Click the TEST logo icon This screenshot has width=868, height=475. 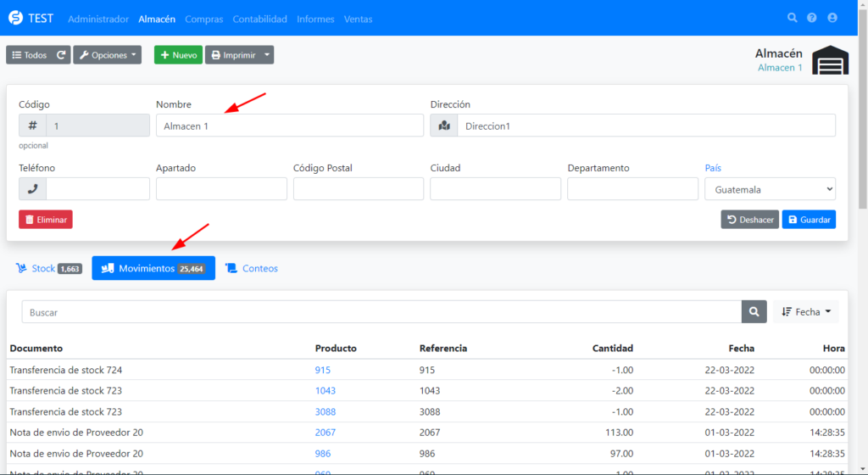tap(15, 18)
